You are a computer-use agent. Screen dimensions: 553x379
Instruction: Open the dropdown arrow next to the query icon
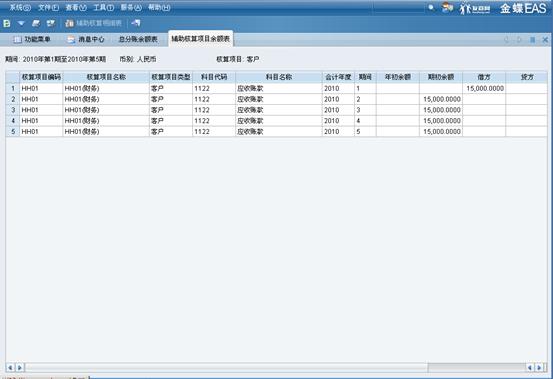21,23
